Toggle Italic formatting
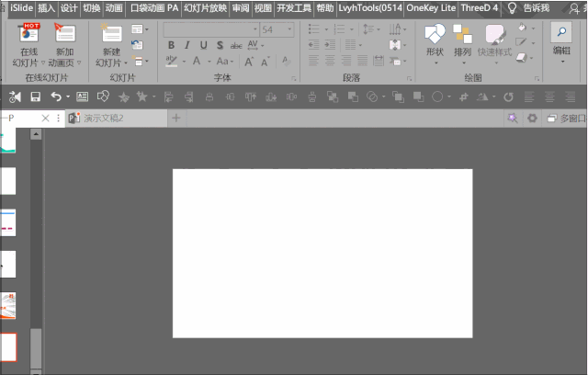The image size is (588, 375). point(187,46)
